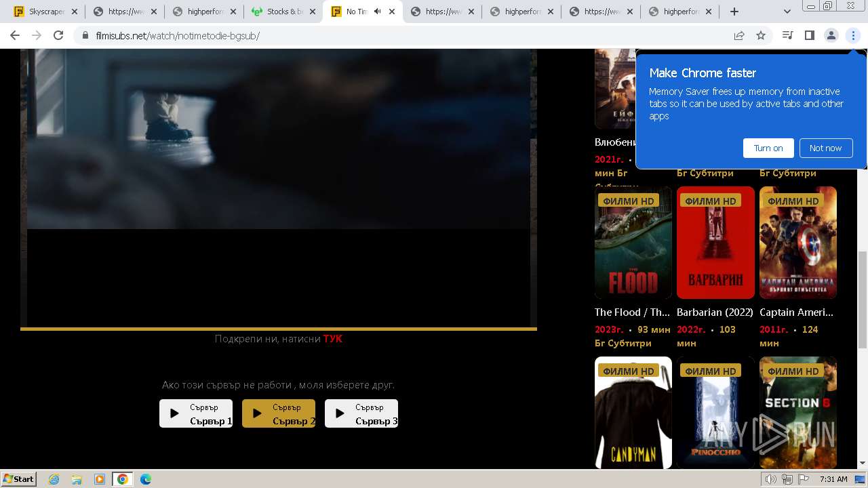Close the active No Time tab
The height and width of the screenshot is (488, 868).
(x=391, y=12)
